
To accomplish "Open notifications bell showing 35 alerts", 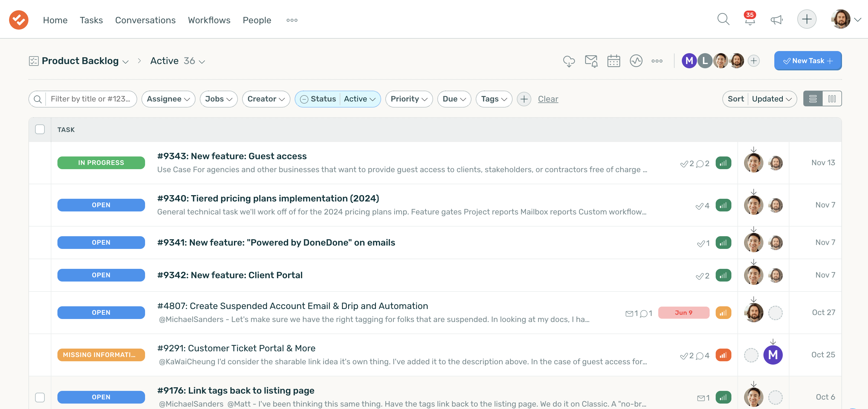I will tap(750, 20).
